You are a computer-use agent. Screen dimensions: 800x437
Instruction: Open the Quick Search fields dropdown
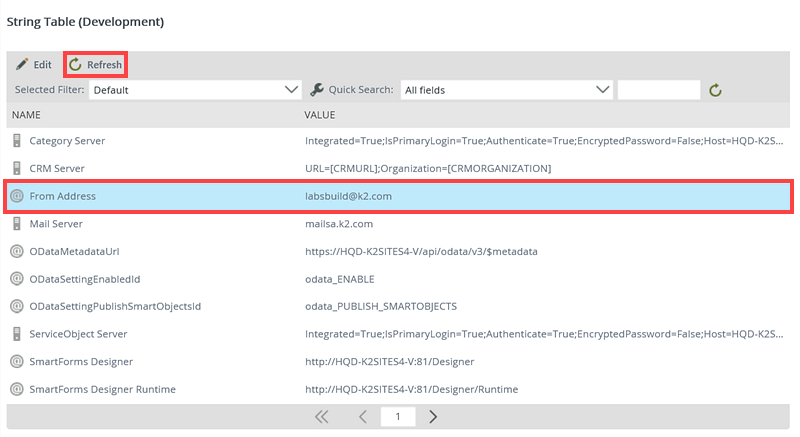click(506, 90)
